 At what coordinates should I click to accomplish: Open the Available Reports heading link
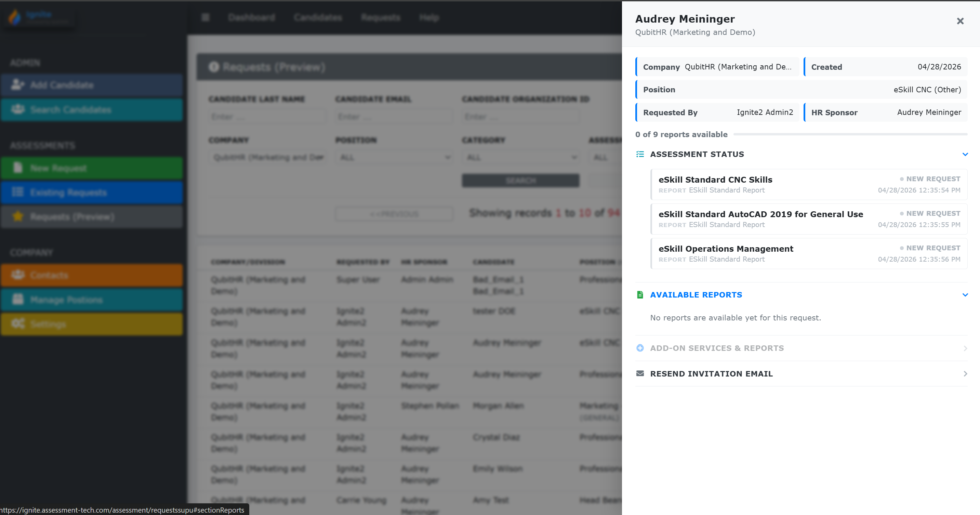pos(696,295)
